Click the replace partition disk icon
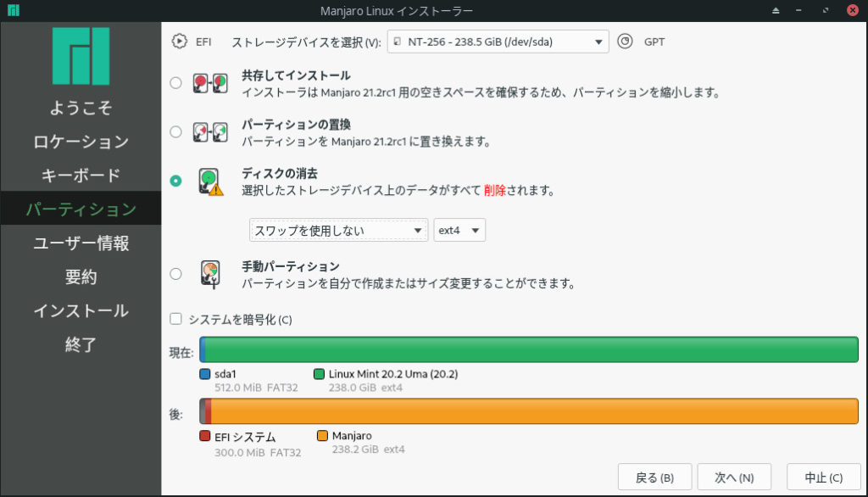 (210, 132)
